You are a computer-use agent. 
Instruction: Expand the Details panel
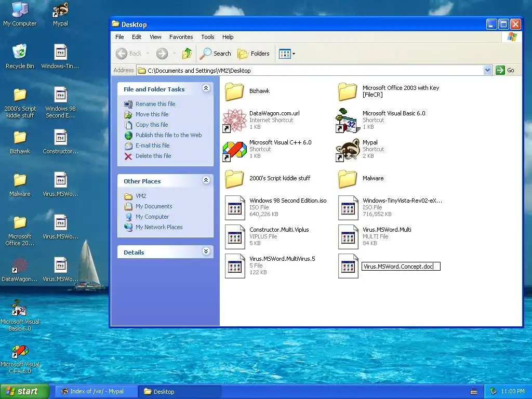206,251
